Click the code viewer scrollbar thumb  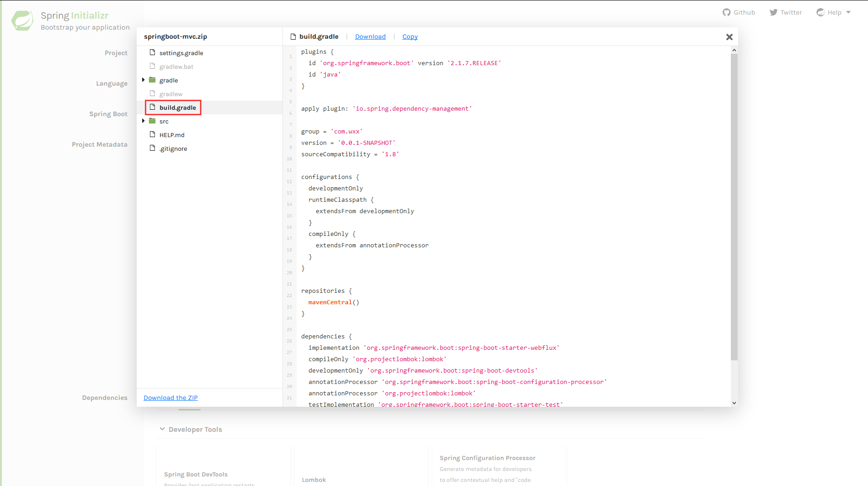[734, 207]
